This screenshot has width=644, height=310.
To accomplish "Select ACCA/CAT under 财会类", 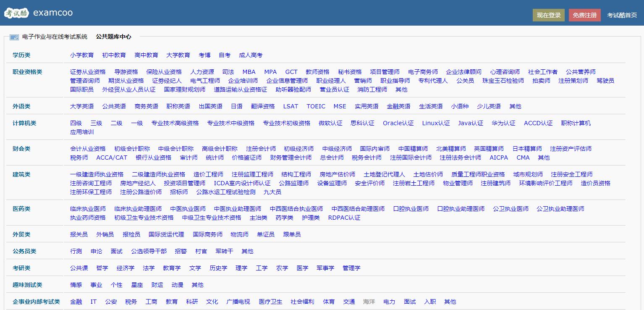I will pos(111,158).
